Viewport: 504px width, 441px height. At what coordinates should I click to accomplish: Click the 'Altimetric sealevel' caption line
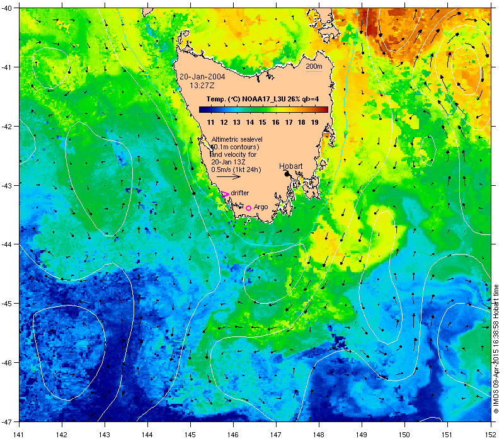coord(237,139)
